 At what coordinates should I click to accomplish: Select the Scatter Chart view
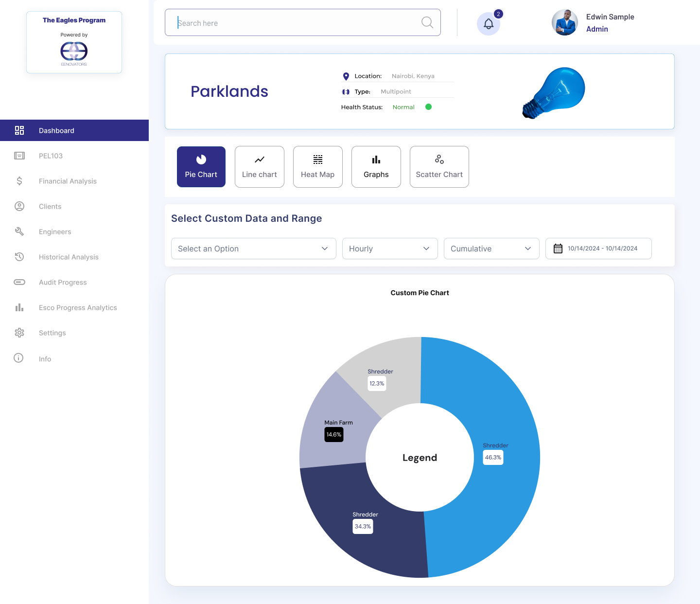point(439,167)
